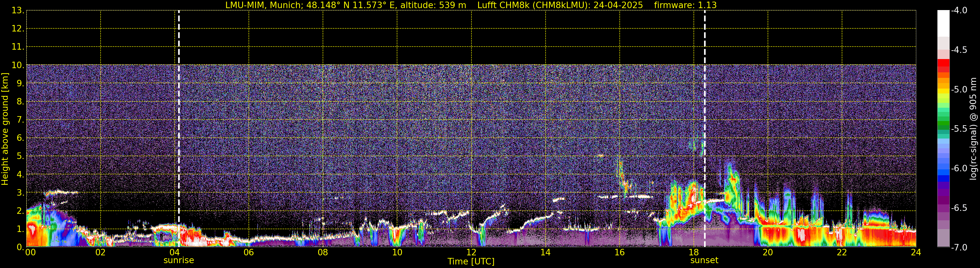The image size is (980, 268).
Task: Click colorbar tick label '-4.5'
Action: coord(959,50)
